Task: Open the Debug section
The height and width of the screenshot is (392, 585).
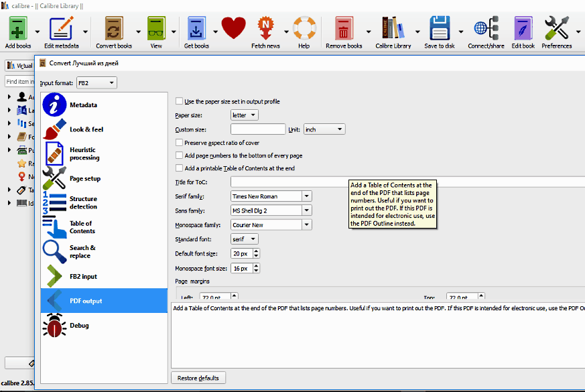Action: pos(104,325)
